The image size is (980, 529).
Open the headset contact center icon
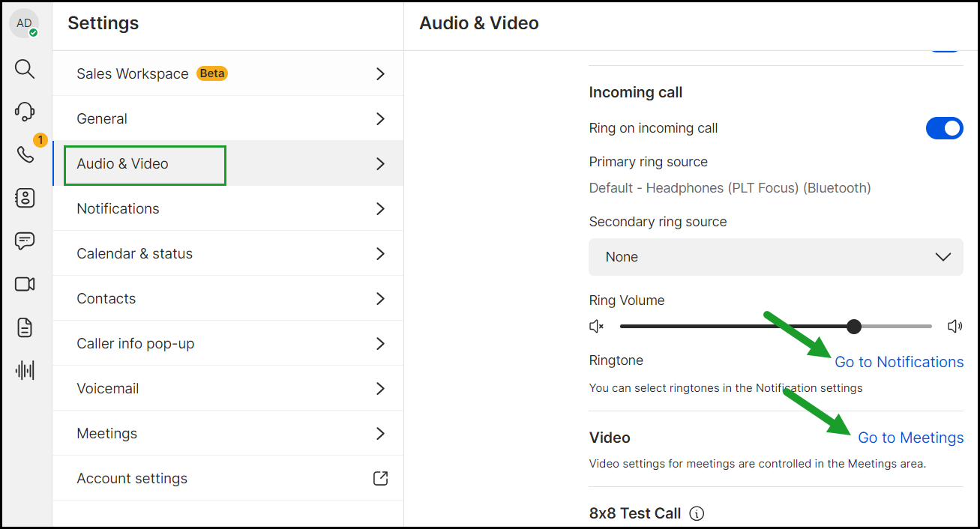click(x=25, y=112)
